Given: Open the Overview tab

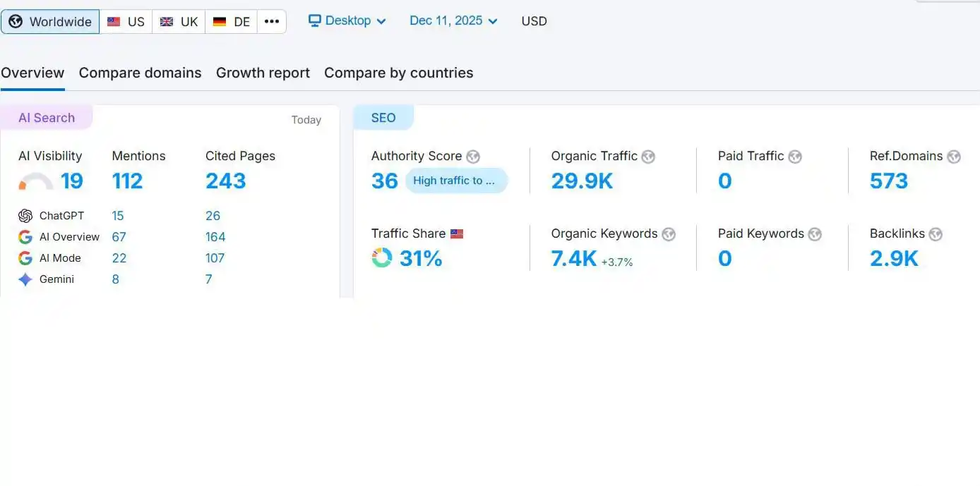Looking at the screenshot, I should click(32, 73).
